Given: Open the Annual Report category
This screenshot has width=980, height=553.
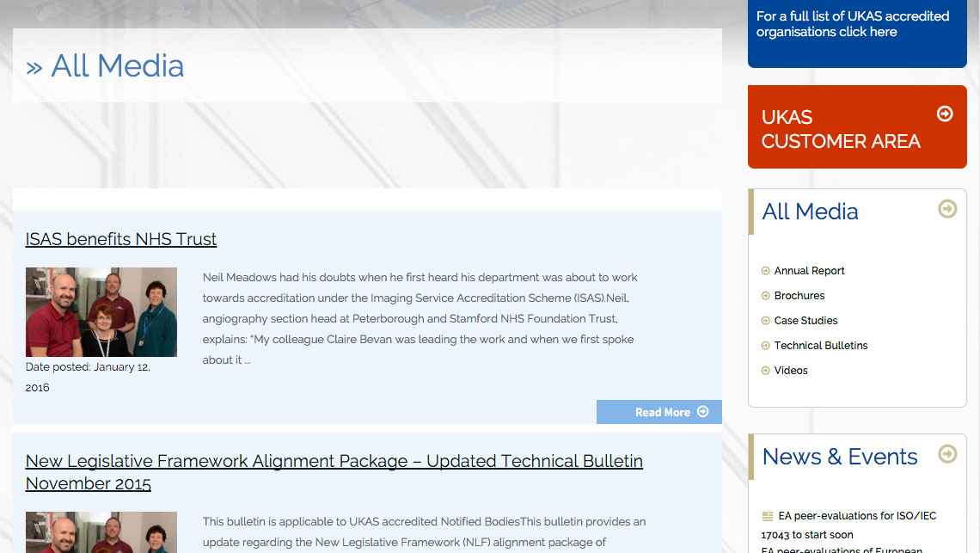Looking at the screenshot, I should click(x=810, y=271).
